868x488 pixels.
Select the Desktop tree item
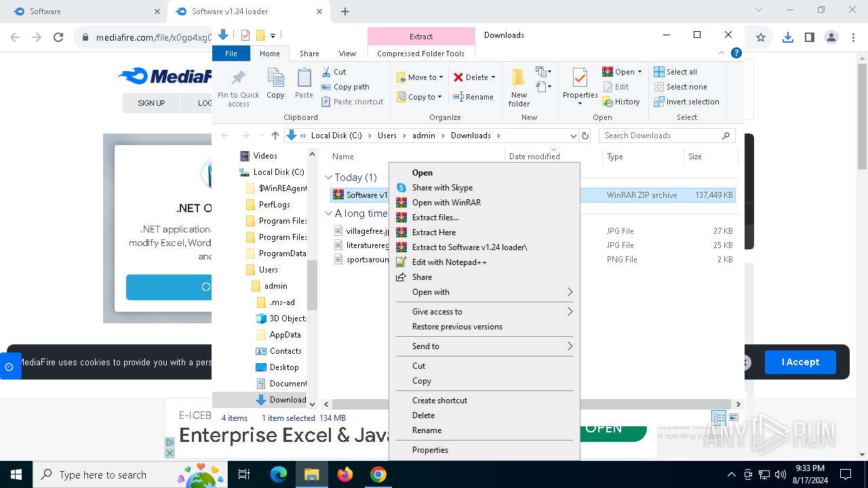pos(277,367)
